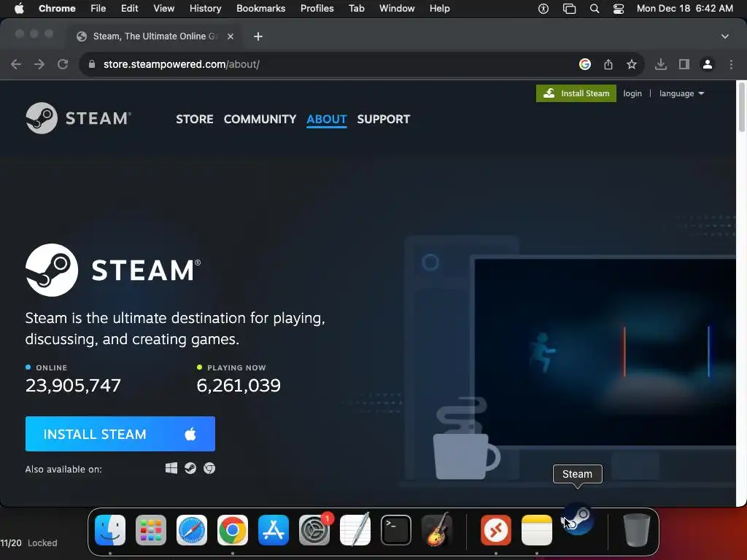This screenshot has width=747, height=560.
Task: Expand the language dropdown
Action: pos(682,93)
